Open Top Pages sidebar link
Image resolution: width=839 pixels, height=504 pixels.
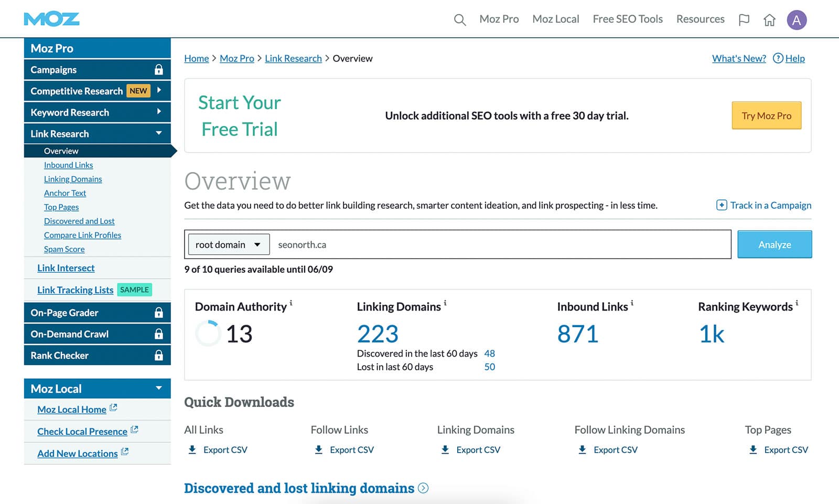[x=61, y=207]
